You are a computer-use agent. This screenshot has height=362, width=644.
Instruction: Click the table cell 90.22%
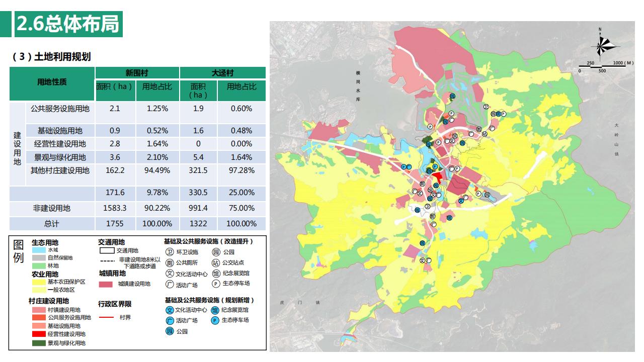pyautogui.click(x=157, y=208)
